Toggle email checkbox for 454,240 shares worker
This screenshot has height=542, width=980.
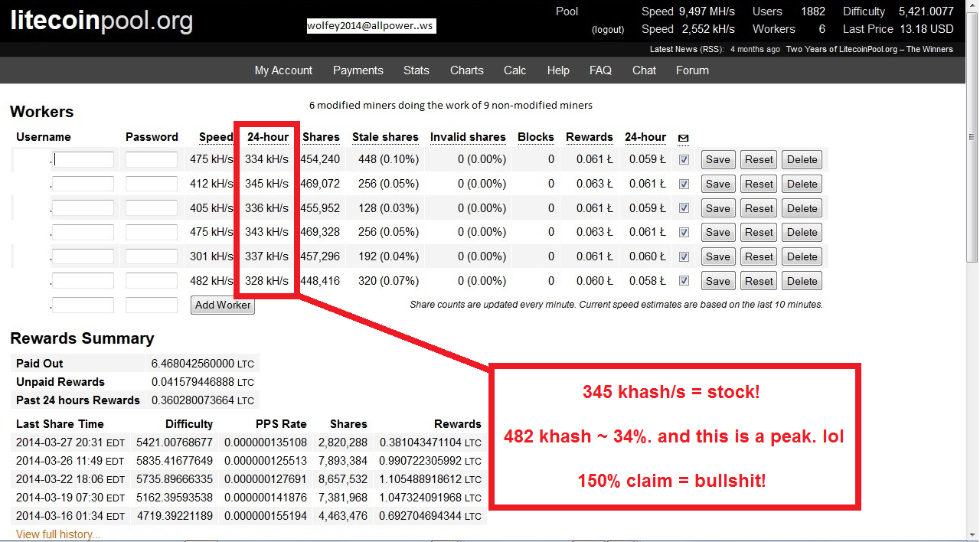pos(684,160)
